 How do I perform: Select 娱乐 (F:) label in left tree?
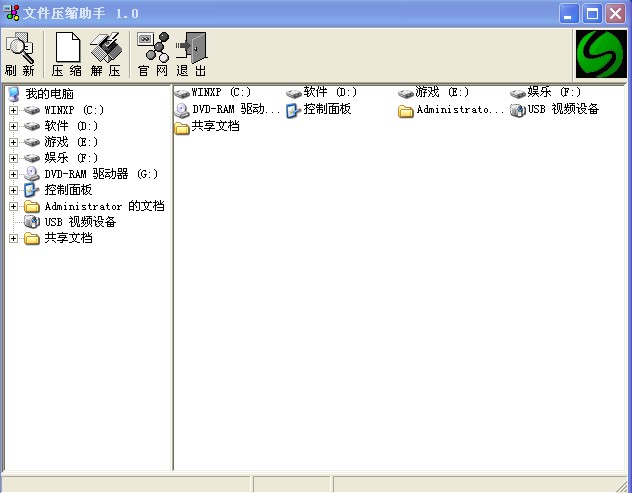tap(71, 158)
